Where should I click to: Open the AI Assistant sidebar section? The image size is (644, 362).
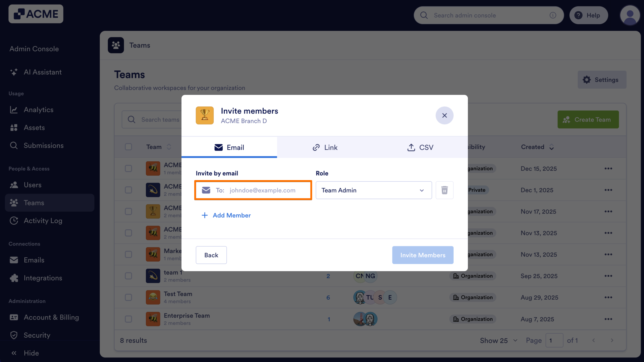click(x=43, y=72)
